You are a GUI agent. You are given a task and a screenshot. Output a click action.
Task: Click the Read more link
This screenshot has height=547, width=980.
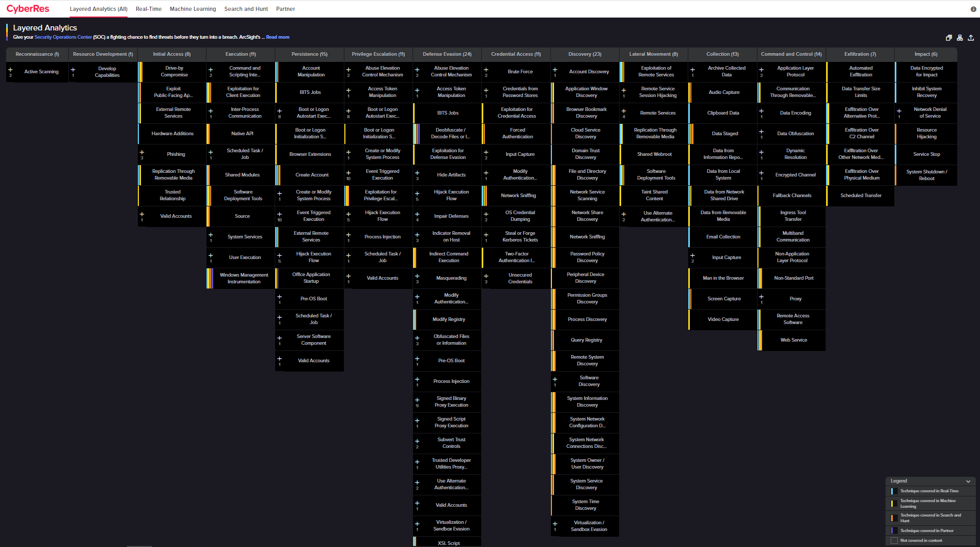(x=278, y=37)
